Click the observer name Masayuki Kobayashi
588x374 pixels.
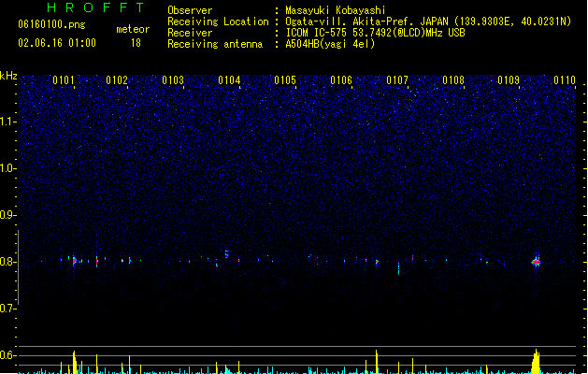(336, 10)
